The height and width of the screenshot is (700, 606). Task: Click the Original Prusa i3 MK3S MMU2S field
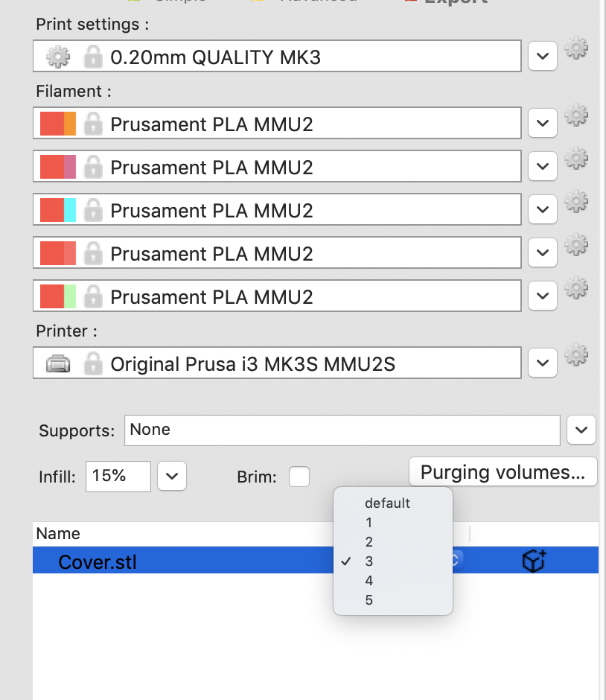click(277, 363)
